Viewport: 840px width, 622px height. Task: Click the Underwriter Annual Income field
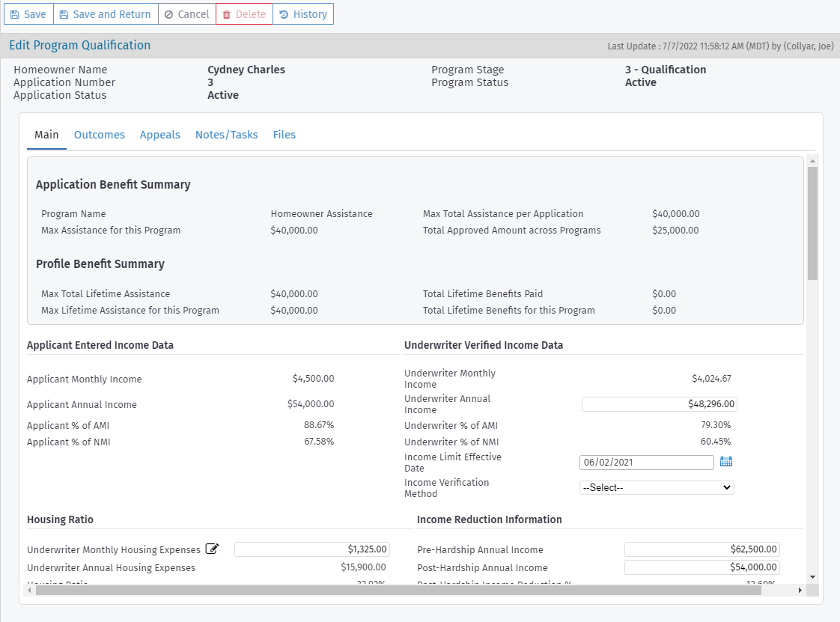pos(660,404)
